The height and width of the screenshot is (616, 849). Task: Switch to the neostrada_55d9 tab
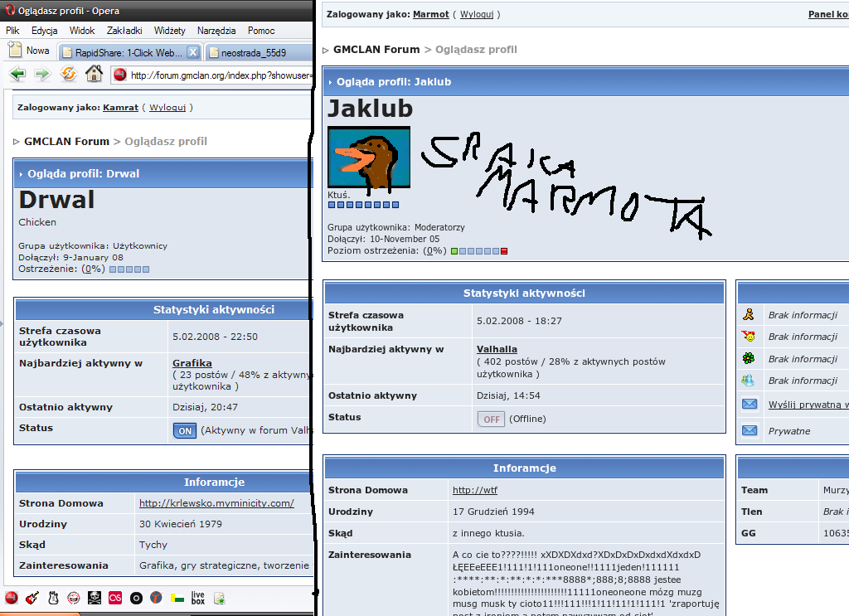[x=253, y=52]
